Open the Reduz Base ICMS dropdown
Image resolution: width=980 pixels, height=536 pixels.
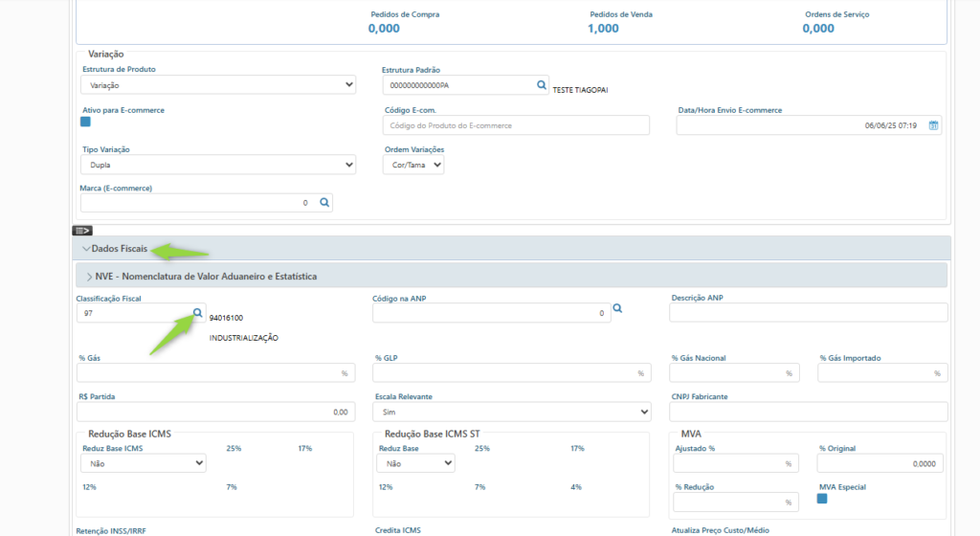click(143, 463)
